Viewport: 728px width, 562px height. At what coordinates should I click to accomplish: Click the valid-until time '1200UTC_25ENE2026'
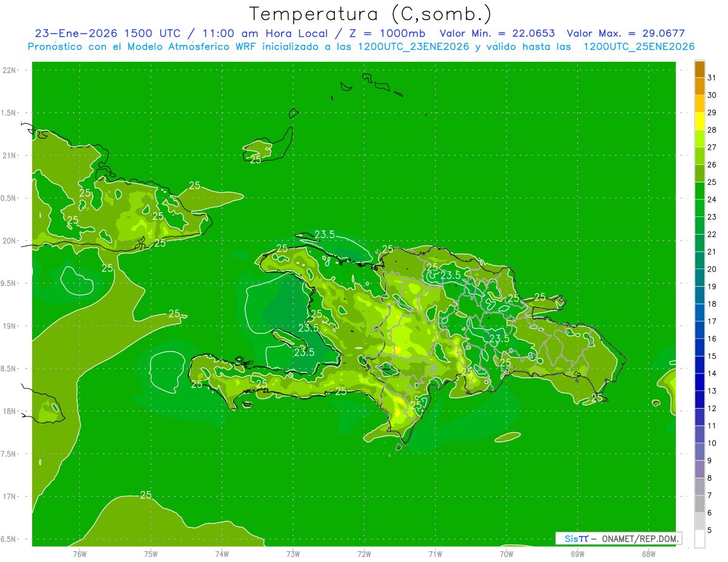click(639, 47)
